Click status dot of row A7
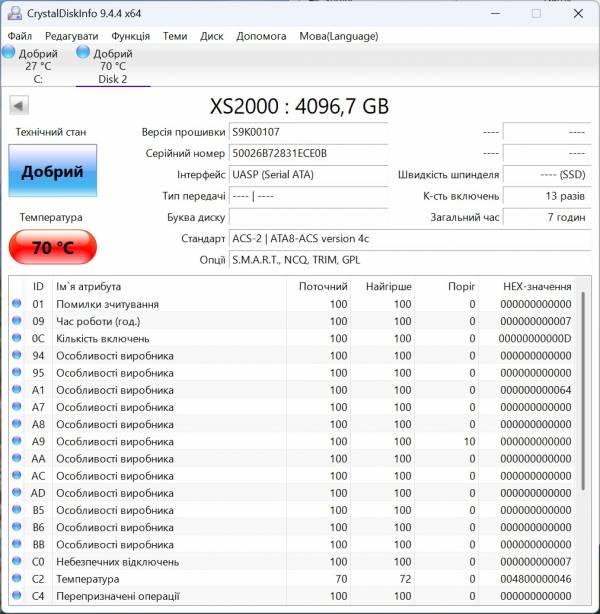 point(16,406)
